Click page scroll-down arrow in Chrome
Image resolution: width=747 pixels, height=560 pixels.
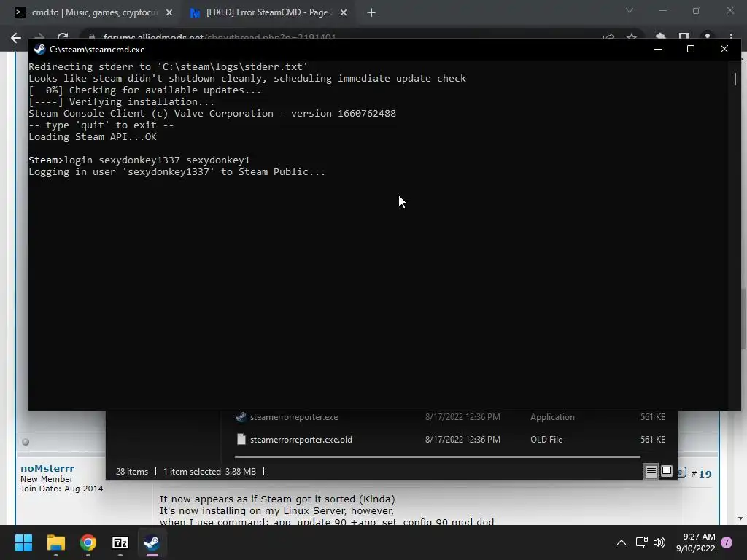(740, 518)
